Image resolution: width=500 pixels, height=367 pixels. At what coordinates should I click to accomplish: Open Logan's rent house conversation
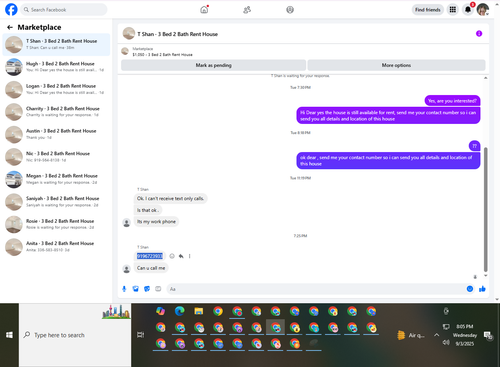[56, 89]
